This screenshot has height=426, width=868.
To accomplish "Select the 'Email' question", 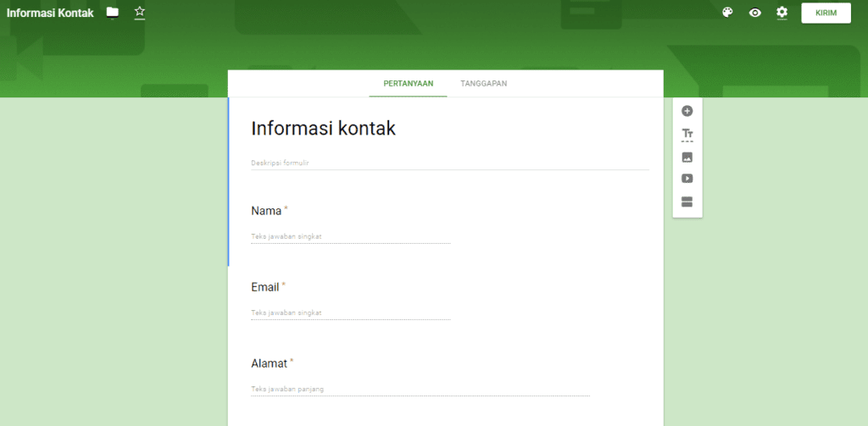I will pyautogui.click(x=265, y=287).
